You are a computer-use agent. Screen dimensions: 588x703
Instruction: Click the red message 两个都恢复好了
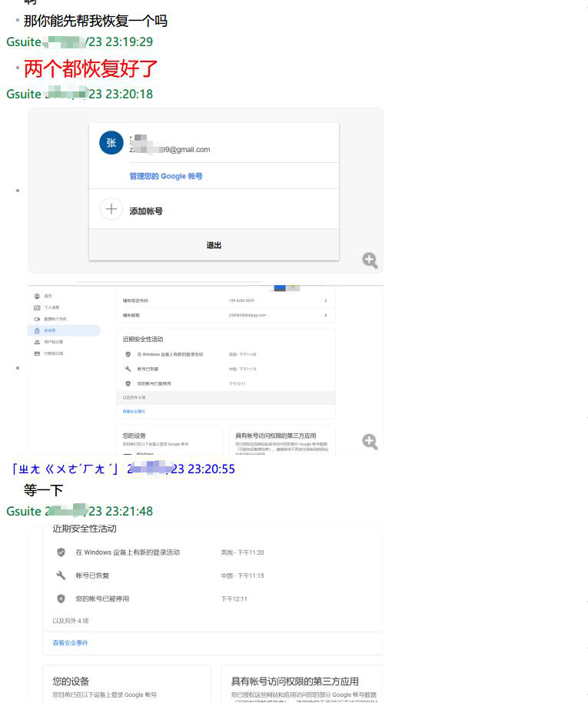pyautogui.click(x=91, y=68)
